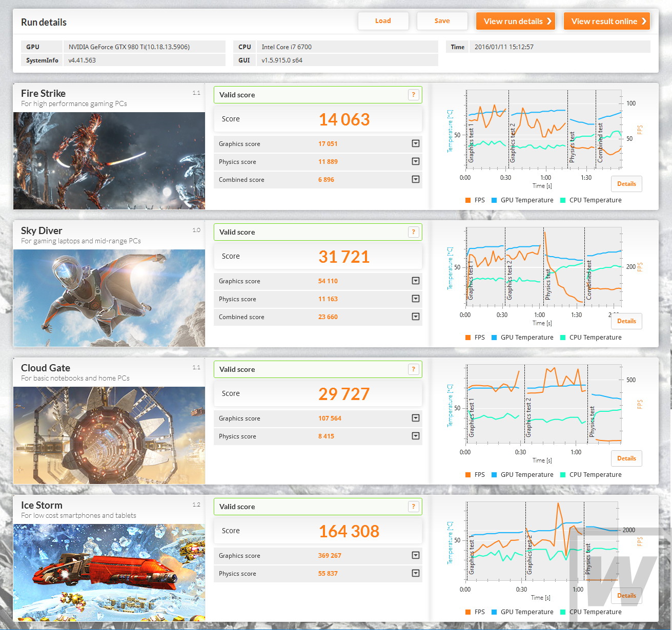
Task: Expand Ice Storm Physics score 55 837
Action: (x=416, y=573)
